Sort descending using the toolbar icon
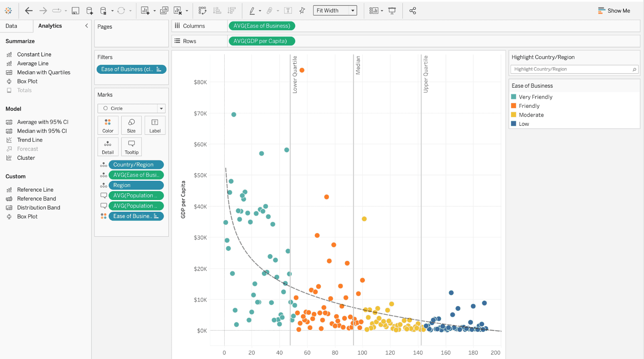 [231, 10]
